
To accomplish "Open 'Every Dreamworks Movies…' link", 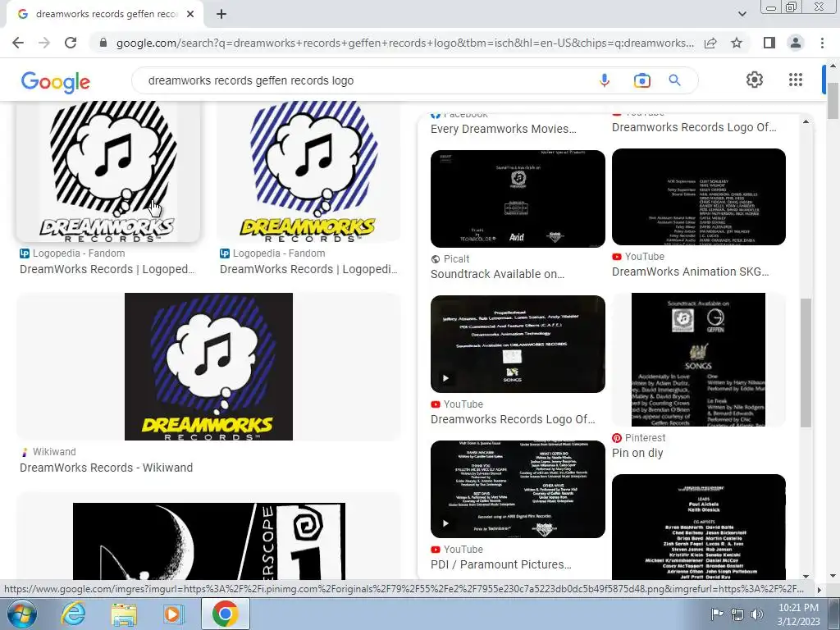I will coord(504,129).
